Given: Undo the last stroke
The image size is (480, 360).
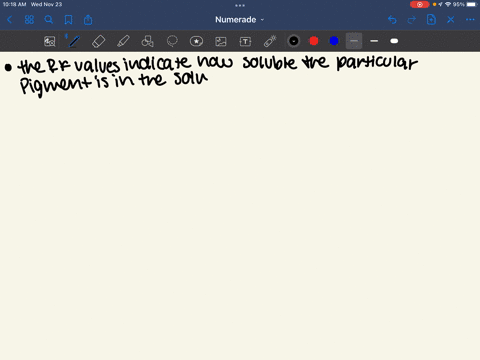Looking at the screenshot, I should coord(392,20).
